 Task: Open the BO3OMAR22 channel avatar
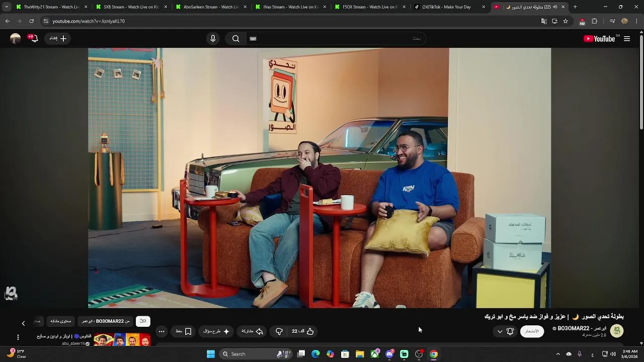click(617, 331)
